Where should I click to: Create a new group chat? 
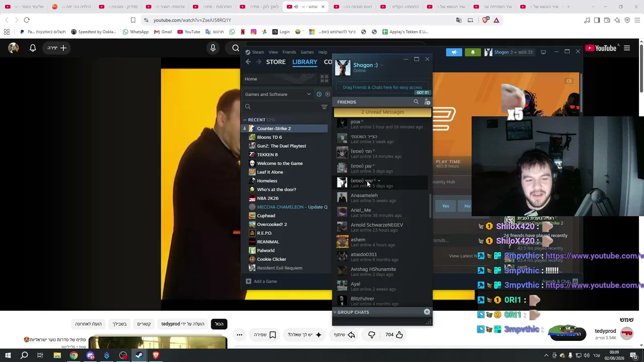coord(427,312)
